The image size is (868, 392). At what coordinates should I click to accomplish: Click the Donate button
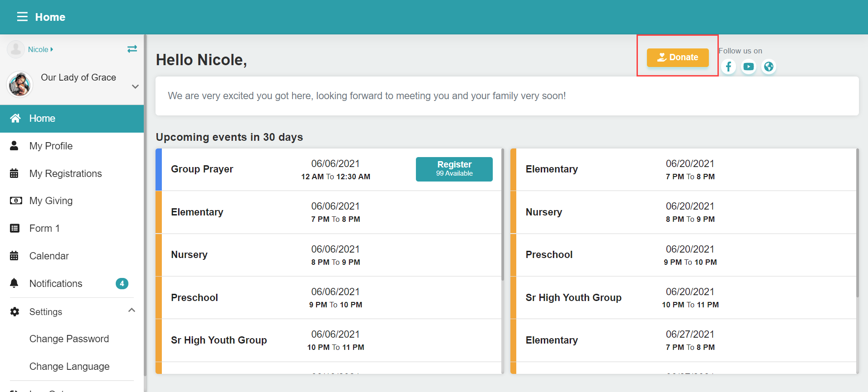click(x=678, y=57)
